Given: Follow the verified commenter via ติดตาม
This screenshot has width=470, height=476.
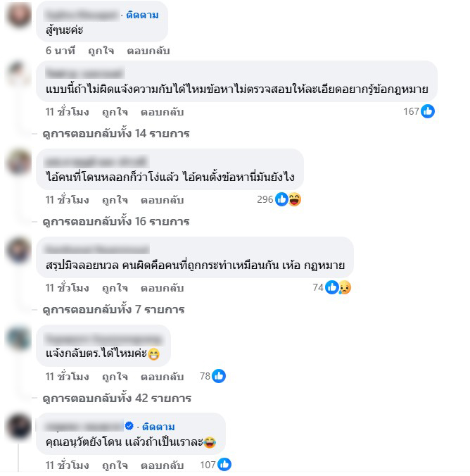Looking at the screenshot, I should (x=158, y=427).
